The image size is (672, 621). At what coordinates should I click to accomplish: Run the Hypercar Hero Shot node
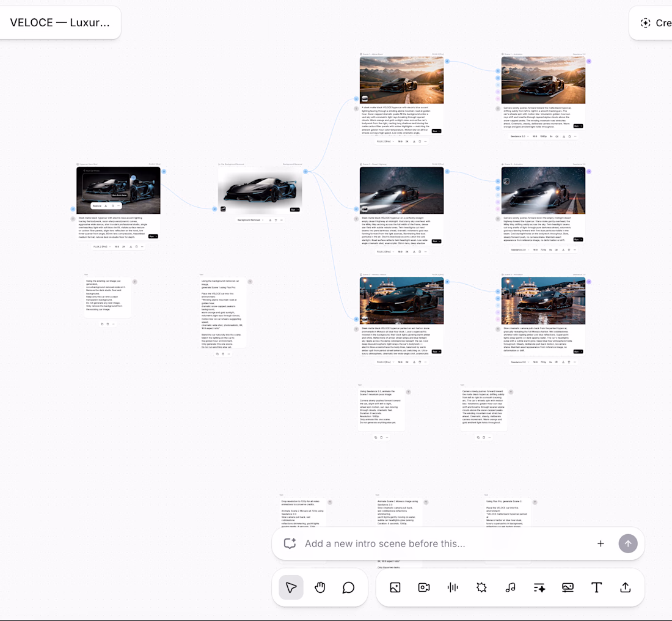coord(153,237)
